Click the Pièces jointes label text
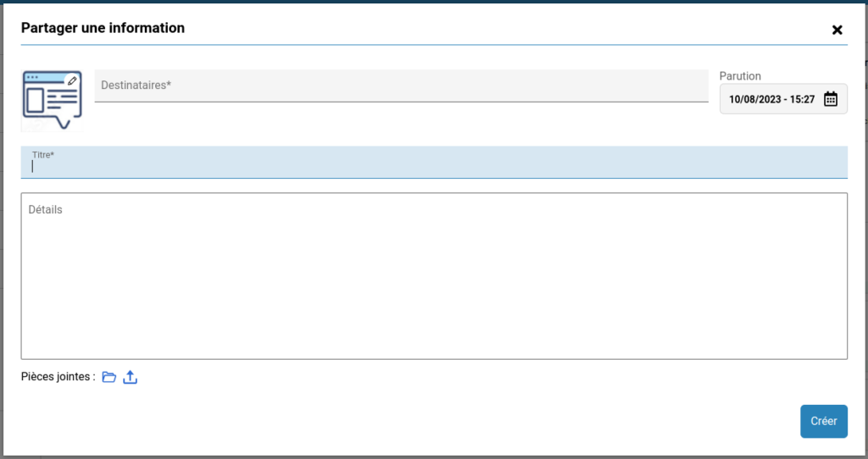Viewport: 868px width, 459px height. 58,377
